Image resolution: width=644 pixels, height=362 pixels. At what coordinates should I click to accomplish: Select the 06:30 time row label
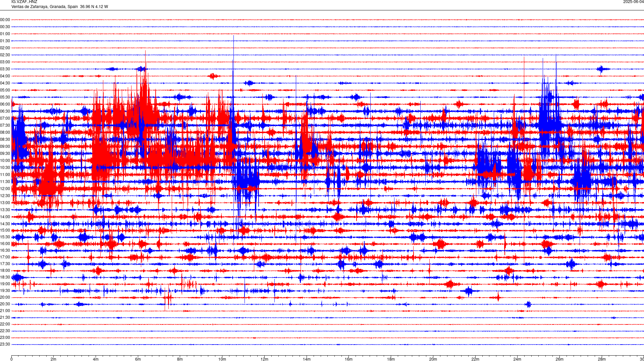(x=5, y=111)
